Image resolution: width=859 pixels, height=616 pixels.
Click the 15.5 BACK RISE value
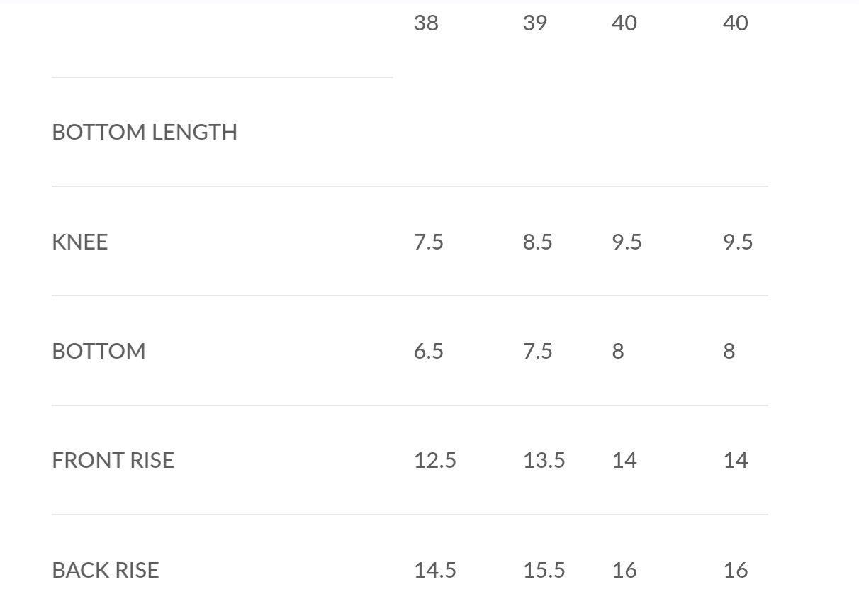(544, 570)
